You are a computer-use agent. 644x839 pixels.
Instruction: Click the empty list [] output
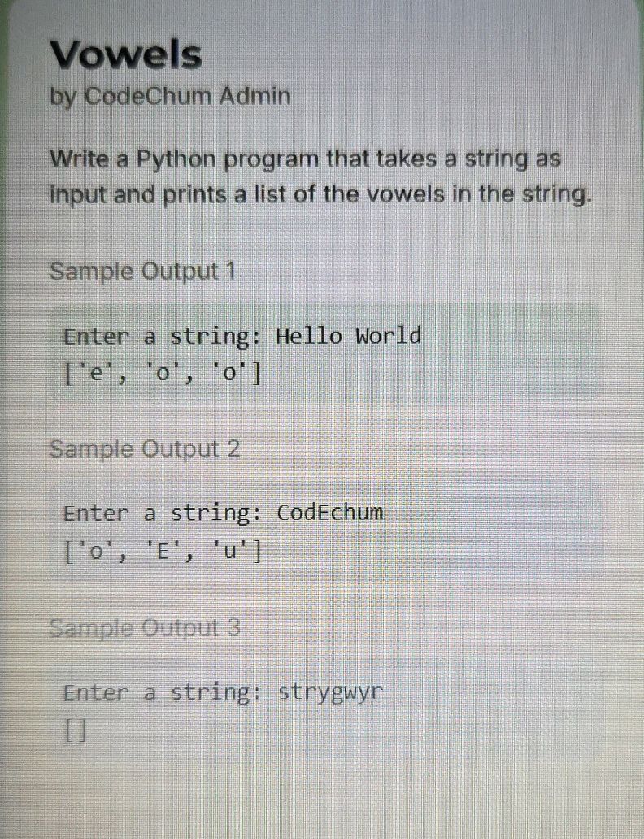click(x=75, y=730)
